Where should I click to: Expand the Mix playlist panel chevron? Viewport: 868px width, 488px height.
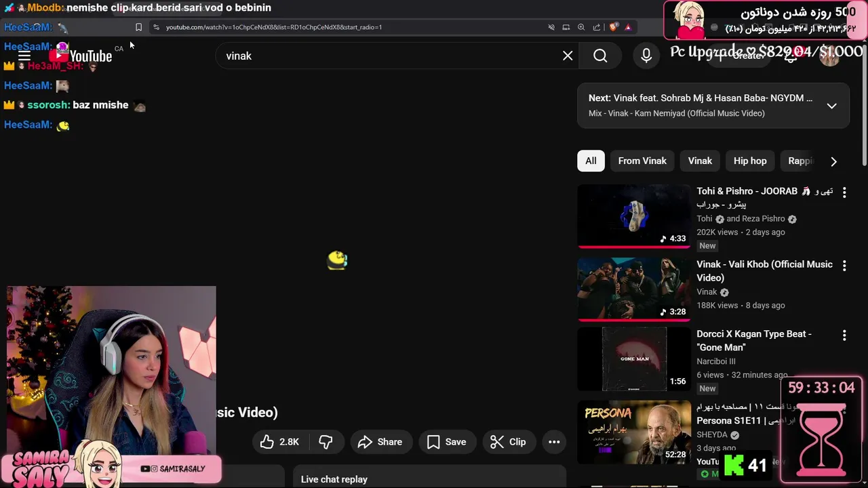[831, 106]
